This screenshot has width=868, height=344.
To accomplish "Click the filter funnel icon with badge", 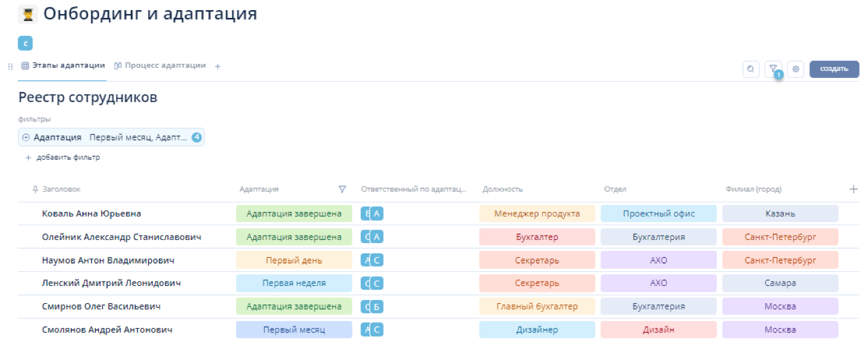I will click(x=773, y=69).
